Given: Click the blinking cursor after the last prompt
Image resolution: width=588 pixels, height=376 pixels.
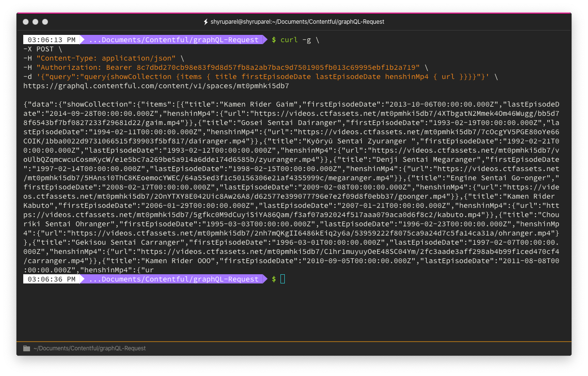Looking at the screenshot, I should coord(283,279).
